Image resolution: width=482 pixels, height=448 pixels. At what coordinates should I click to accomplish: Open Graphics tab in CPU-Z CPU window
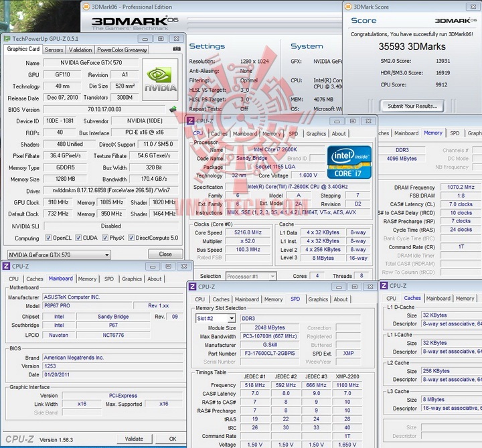(x=316, y=133)
